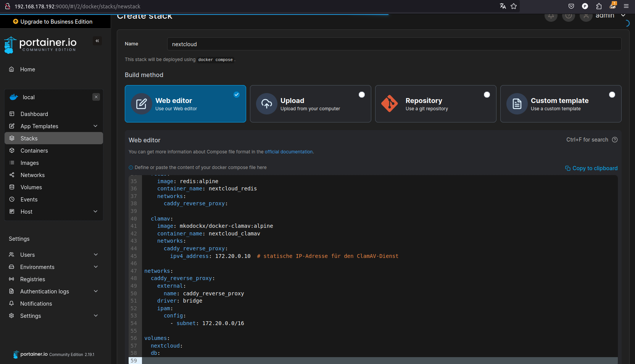635x364 pixels.
Task: Click the stack Name input field
Action: coord(394,44)
